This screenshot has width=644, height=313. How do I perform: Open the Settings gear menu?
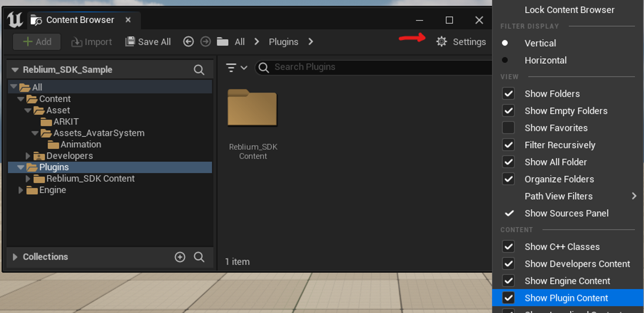click(x=461, y=42)
